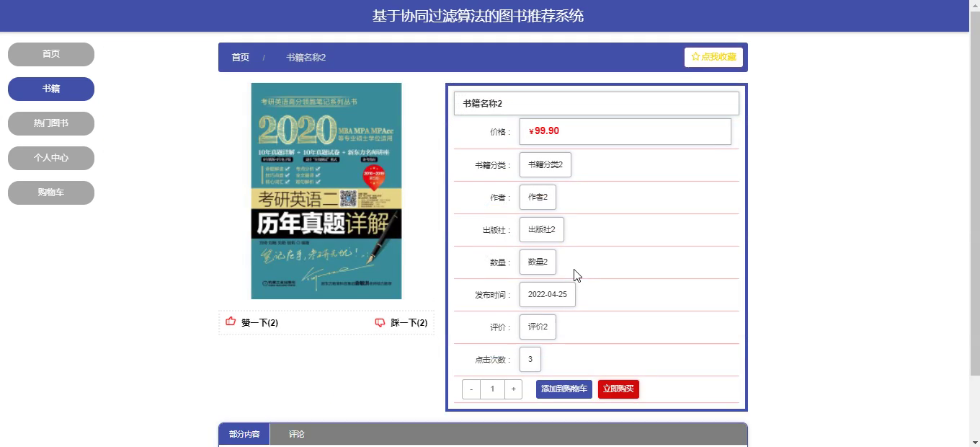980x447 pixels.
Task: Click the star favorite button 点我收藏
Action: coord(713,57)
